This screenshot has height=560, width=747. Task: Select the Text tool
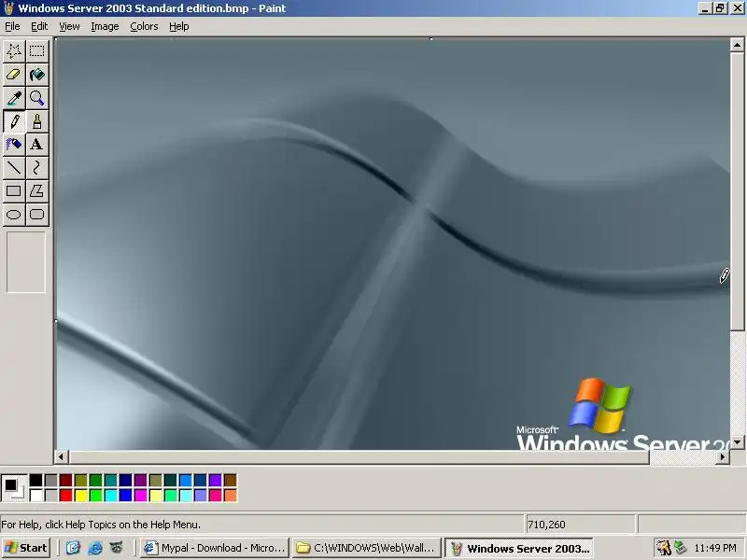37,145
